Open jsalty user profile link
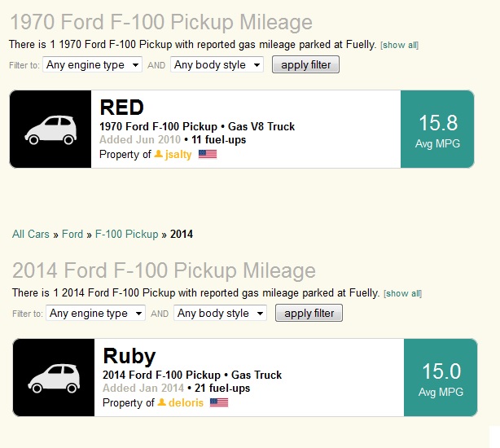This screenshot has height=448, width=500. 178,154
